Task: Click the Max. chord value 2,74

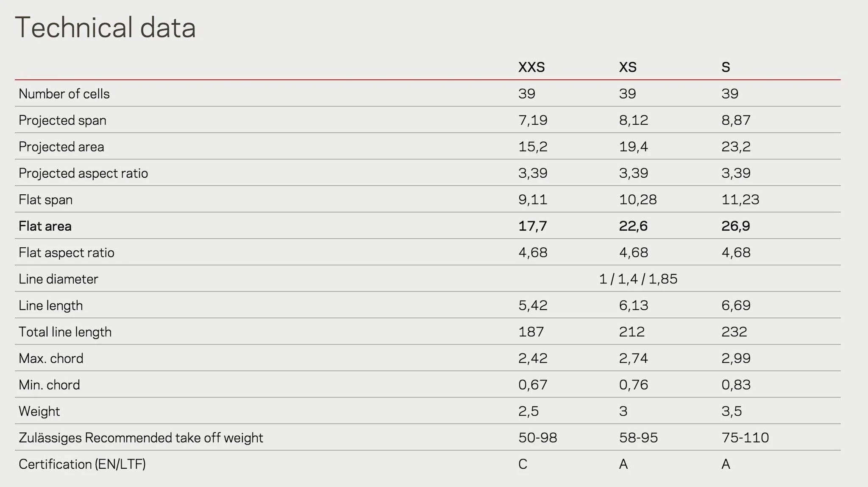Action: tap(633, 358)
